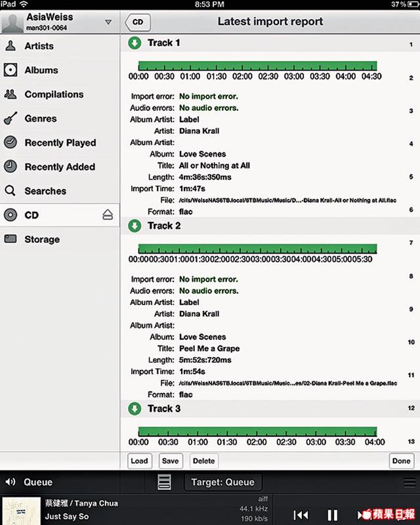
Task: Open now-playing album artwork thumbnail
Action: (22, 511)
